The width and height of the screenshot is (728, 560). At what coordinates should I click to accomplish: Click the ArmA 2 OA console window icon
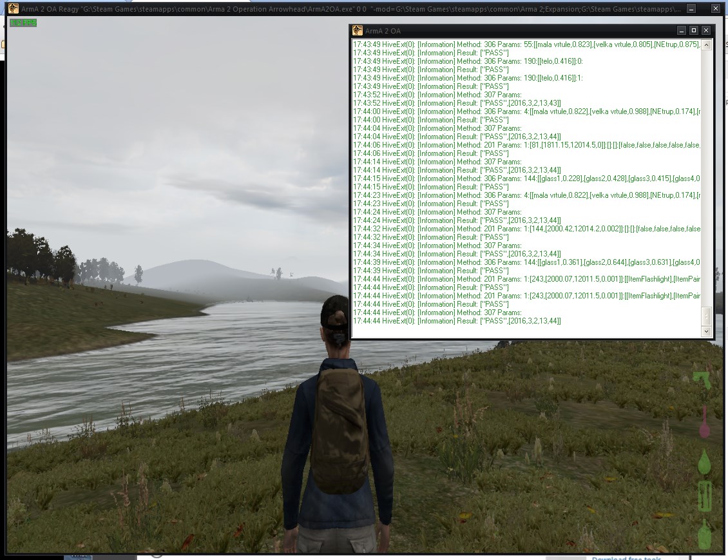click(x=357, y=31)
